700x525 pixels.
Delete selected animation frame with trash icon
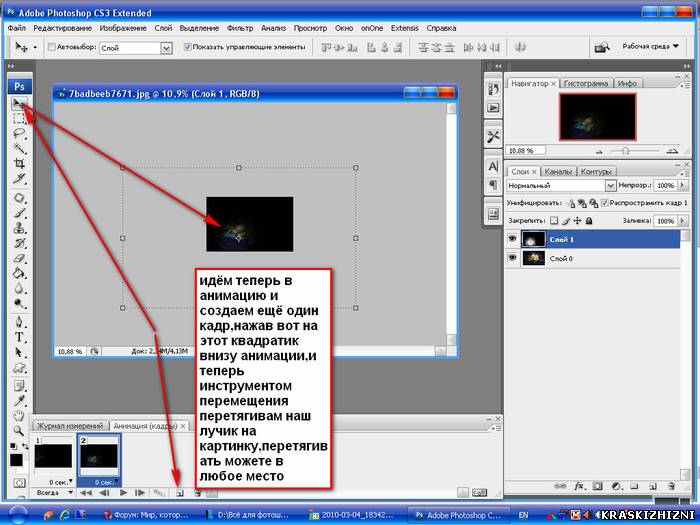pos(197,493)
